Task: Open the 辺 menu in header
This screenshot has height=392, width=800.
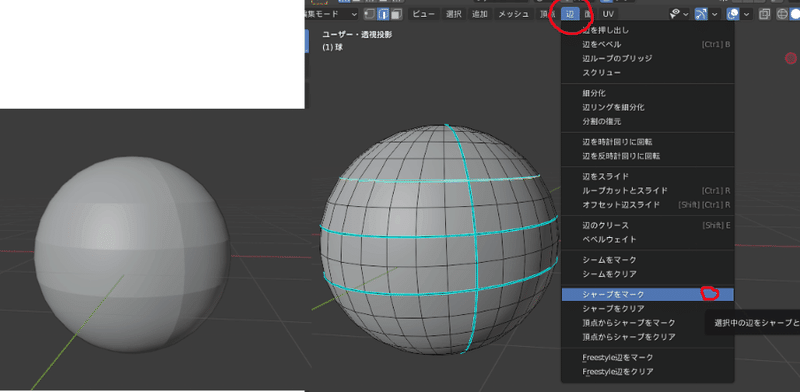Action: click(x=570, y=14)
